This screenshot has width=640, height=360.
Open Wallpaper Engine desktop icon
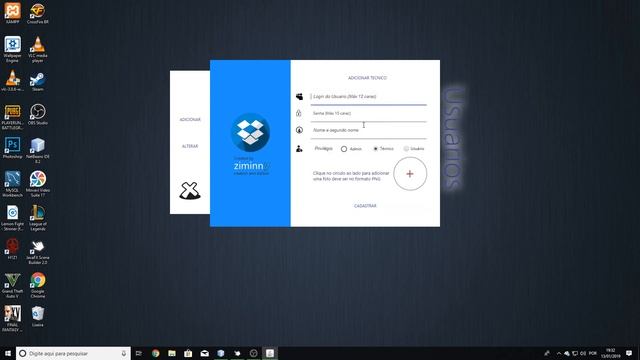pos(12,49)
